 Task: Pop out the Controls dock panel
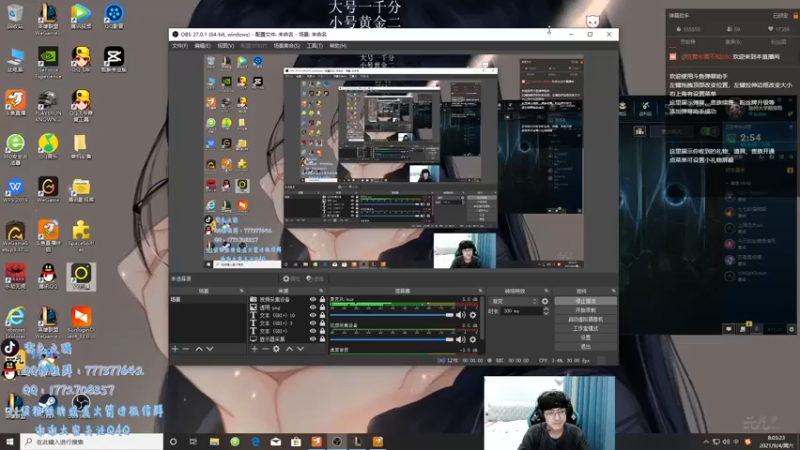(x=613, y=291)
